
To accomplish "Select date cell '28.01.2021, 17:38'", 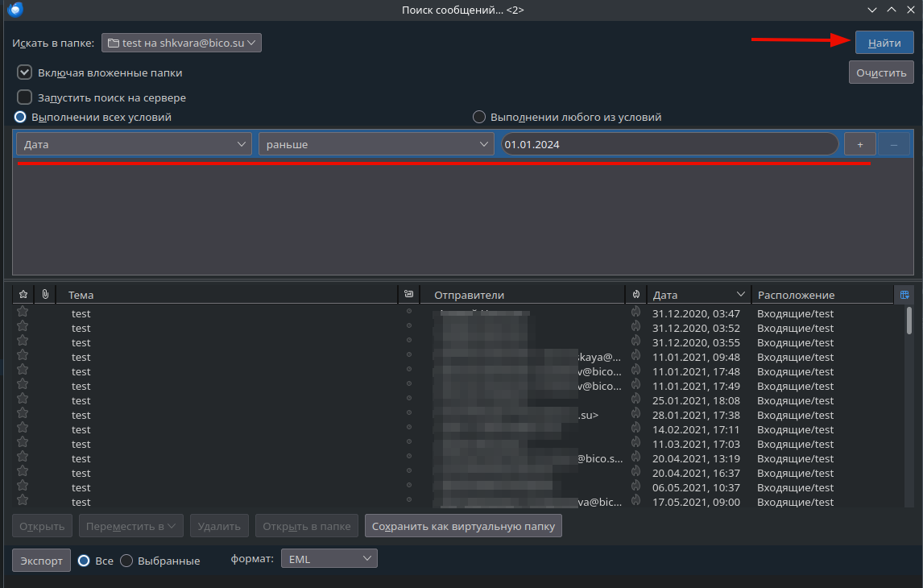I will [x=696, y=415].
